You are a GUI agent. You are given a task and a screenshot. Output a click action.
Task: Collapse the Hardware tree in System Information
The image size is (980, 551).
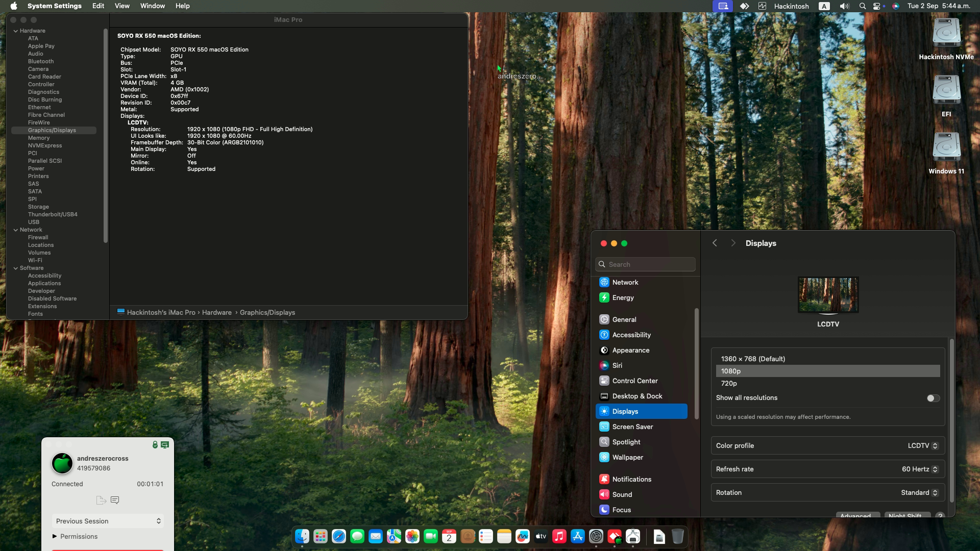click(16, 31)
